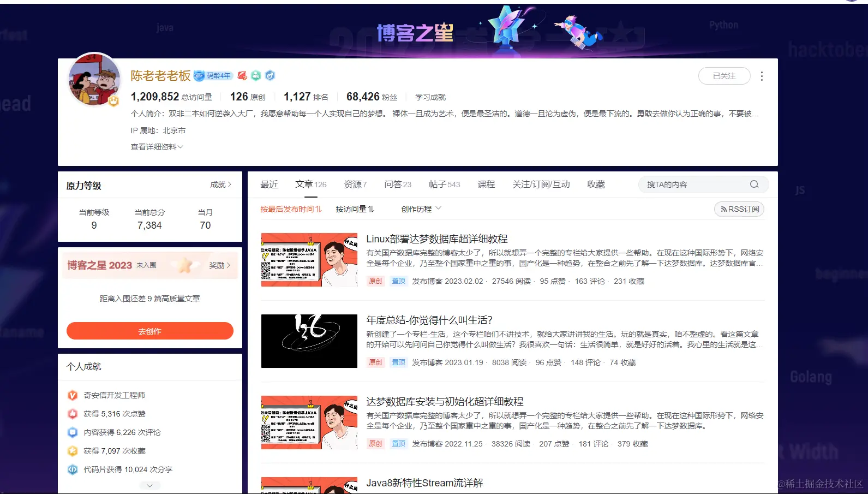Open article Linux部署达梦数据库超详细教程
Screen dimensions: 868x494
pos(437,239)
